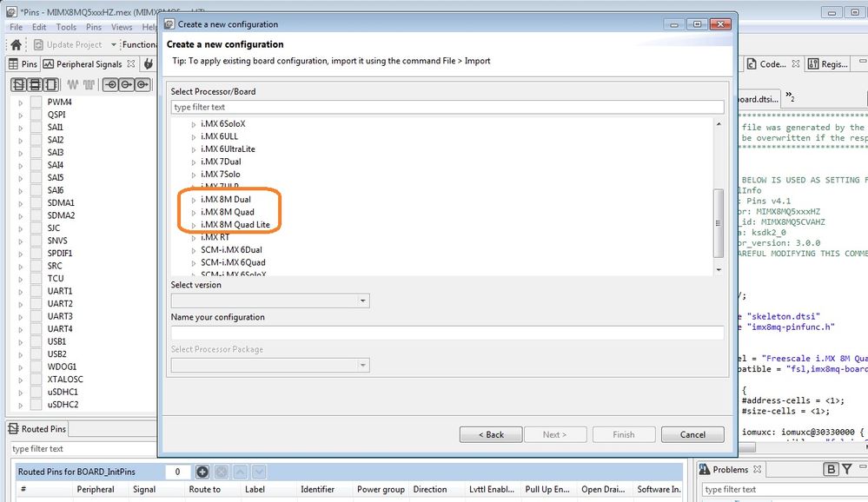Open the dropdown arrow beside Update Project
The width and height of the screenshot is (868, 502).
click(x=114, y=45)
